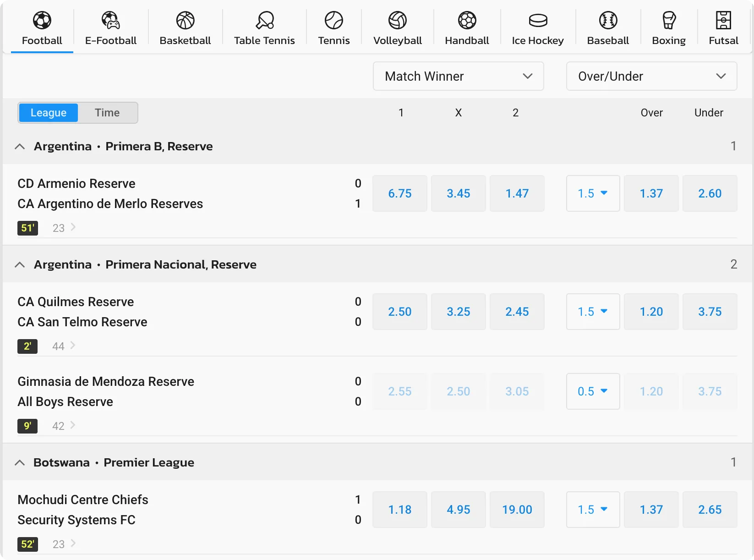Bet the 3.25 draw odds for Quilmes match

459,312
